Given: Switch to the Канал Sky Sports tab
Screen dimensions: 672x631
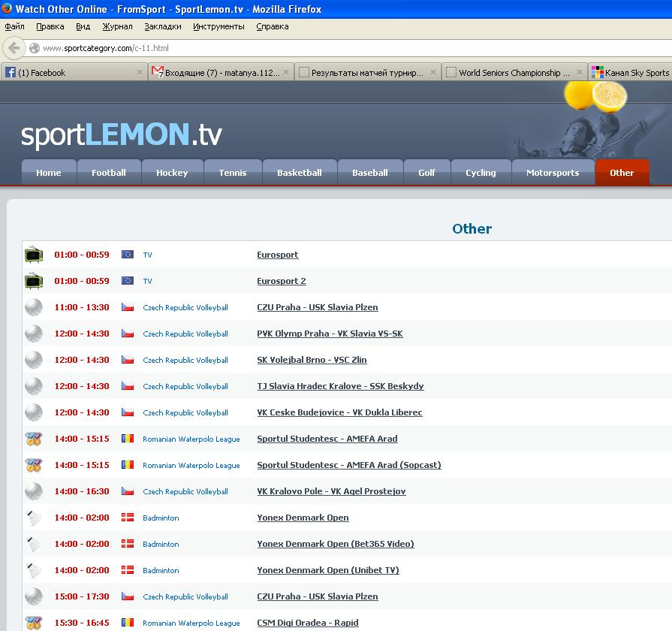Looking at the screenshot, I should (629, 72).
